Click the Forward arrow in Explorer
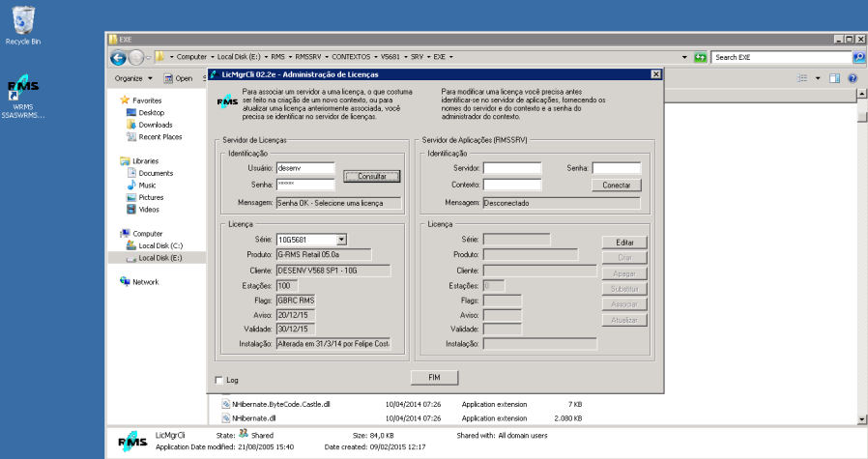This screenshot has width=868, height=459. [x=135, y=57]
